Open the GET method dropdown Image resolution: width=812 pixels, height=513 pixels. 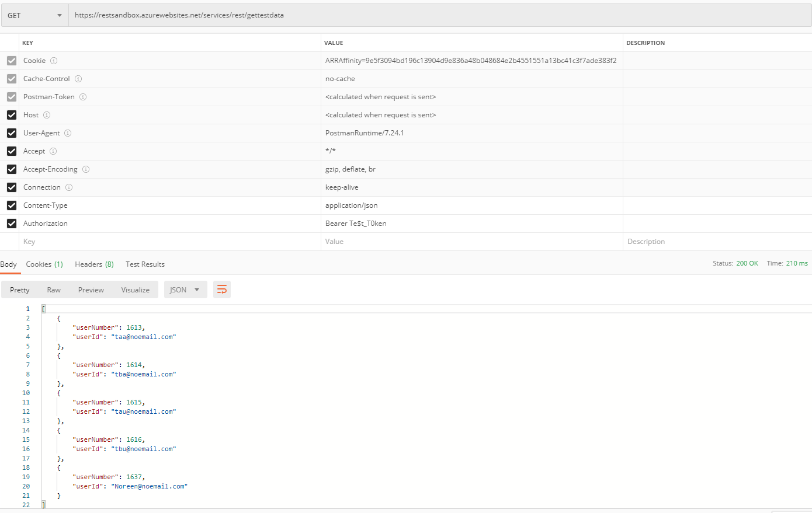tap(34, 15)
